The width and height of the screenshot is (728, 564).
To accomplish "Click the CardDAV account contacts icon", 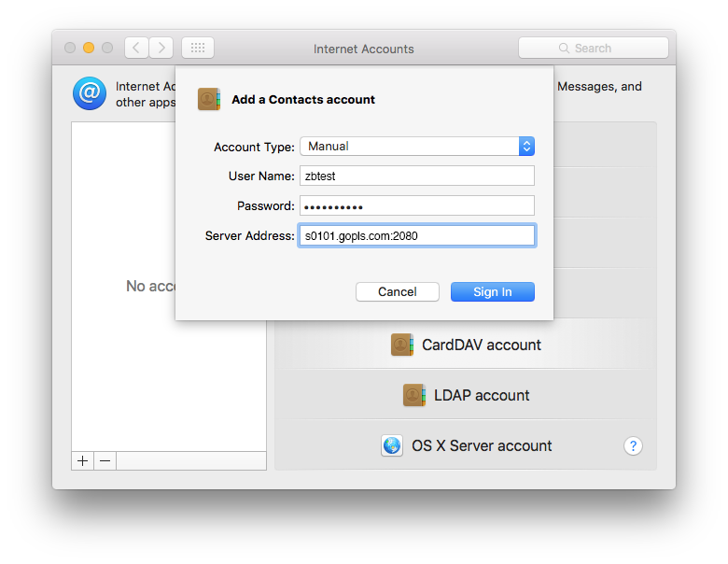I will [402, 345].
